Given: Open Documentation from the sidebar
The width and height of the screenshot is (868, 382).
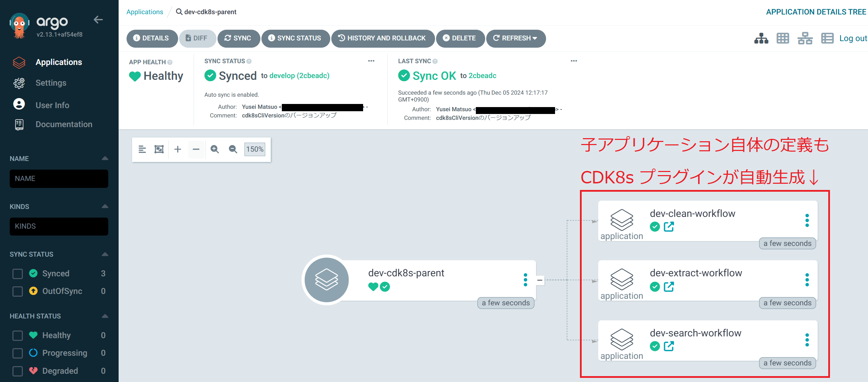Looking at the screenshot, I should (x=64, y=124).
